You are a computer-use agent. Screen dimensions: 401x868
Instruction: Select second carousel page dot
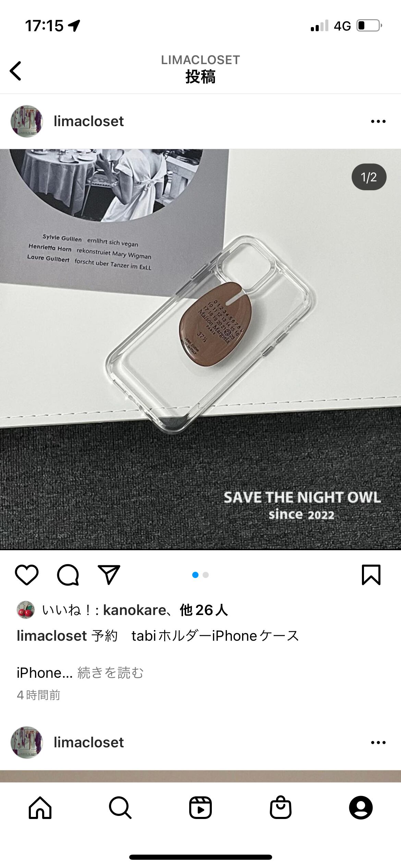206,575
